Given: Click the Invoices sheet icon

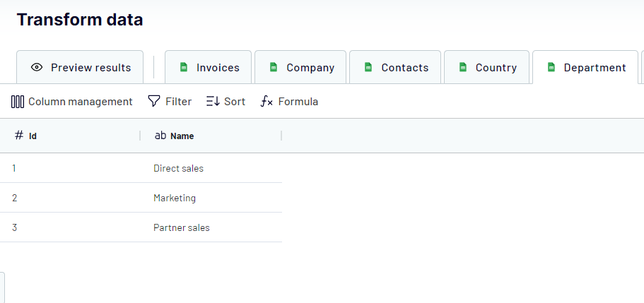Looking at the screenshot, I should pyautogui.click(x=183, y=68).
